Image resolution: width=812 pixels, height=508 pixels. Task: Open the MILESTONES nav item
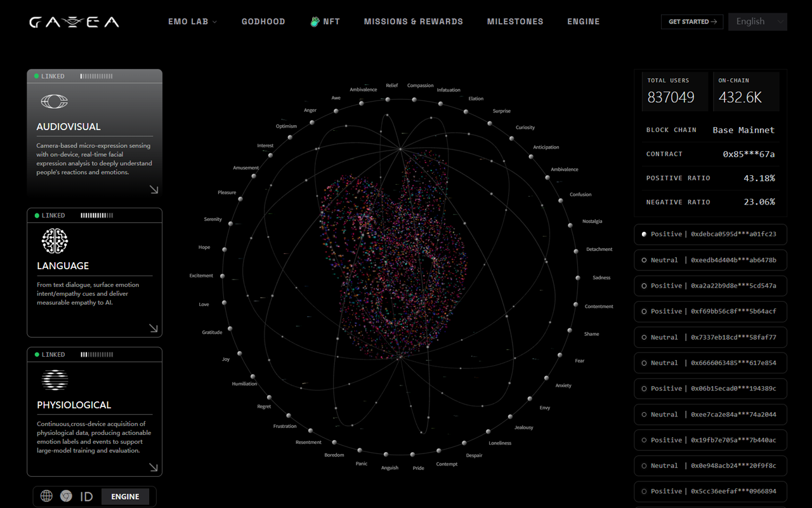click(x=515, y=22)
